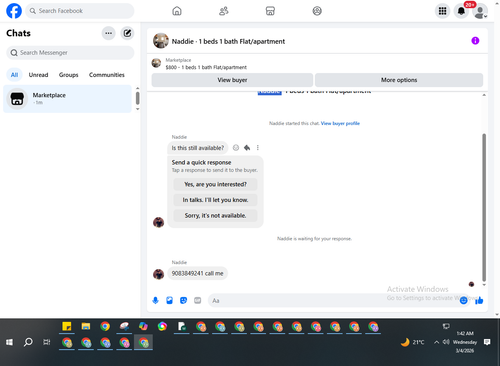The height and width of the screenshot is (366, 500).
Task: Open the Friends icon in top navigation
Action: [x=223, y=11]
